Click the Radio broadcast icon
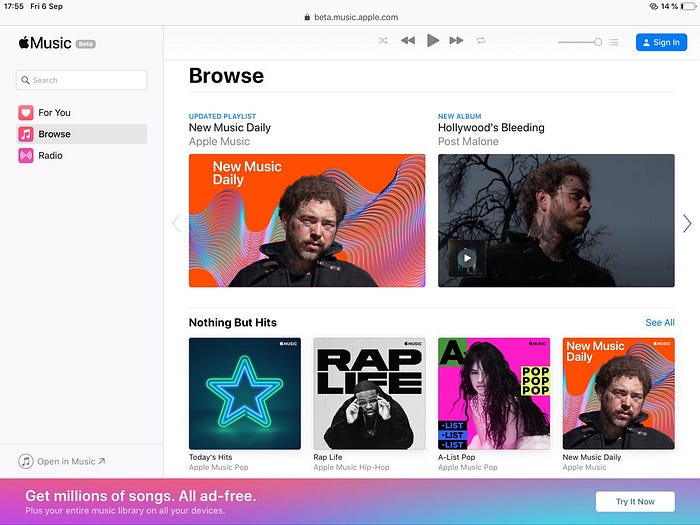The width and height of the screenshot is (700, 525). click(x=26, y=155)
